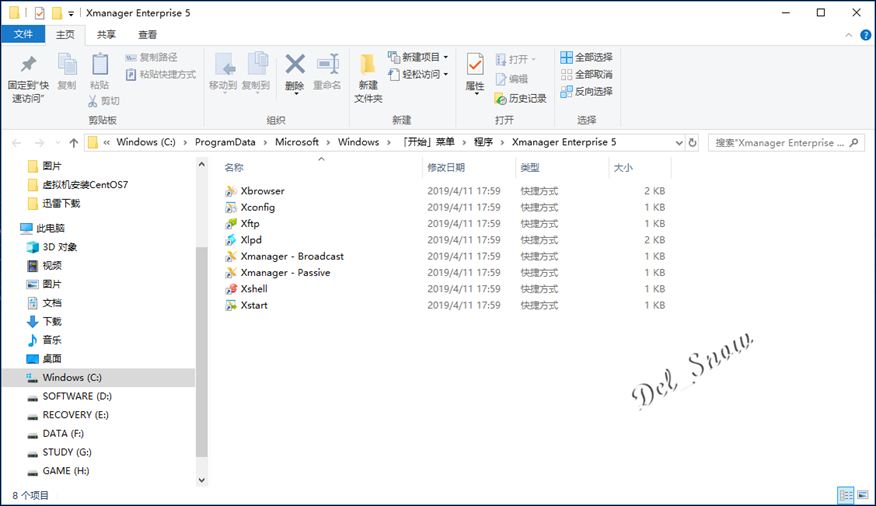
Task: Select RECOVERY (E:) drive
Action: [x=68, y=415]
